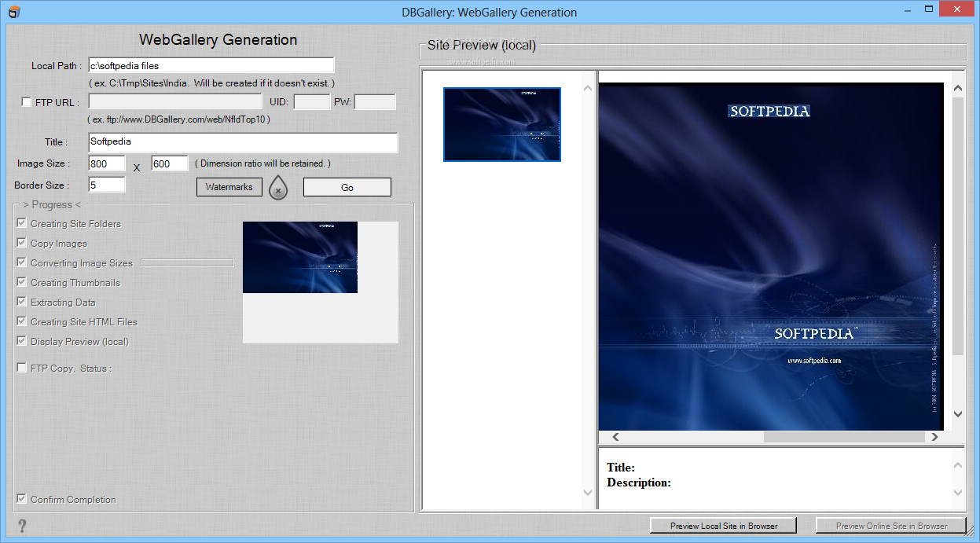Click the preview vertical scrollbar thumb
The width and height of the screenshot is (980, 543).
[x=958, y=226]
